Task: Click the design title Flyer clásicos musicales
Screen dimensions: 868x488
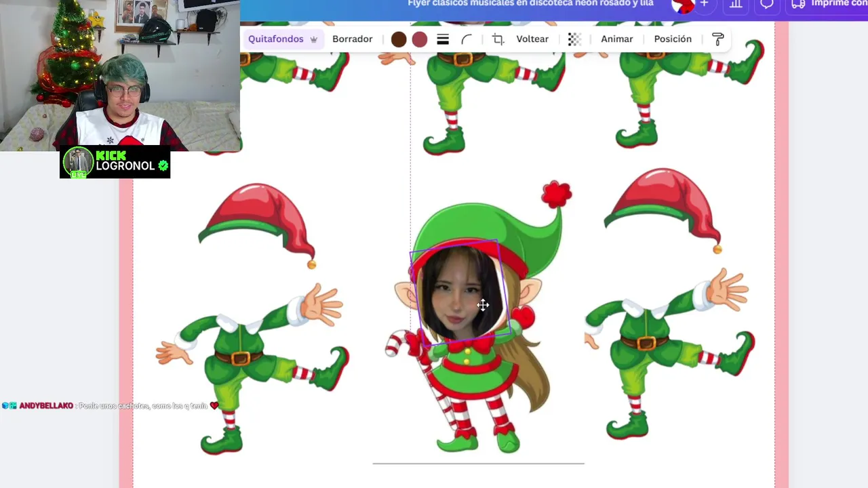Action: click(x=530, y=3)
